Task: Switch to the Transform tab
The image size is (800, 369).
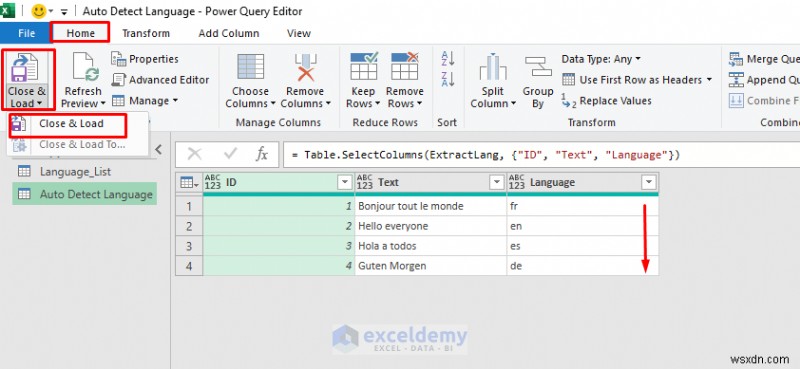Action: [146, 33]
